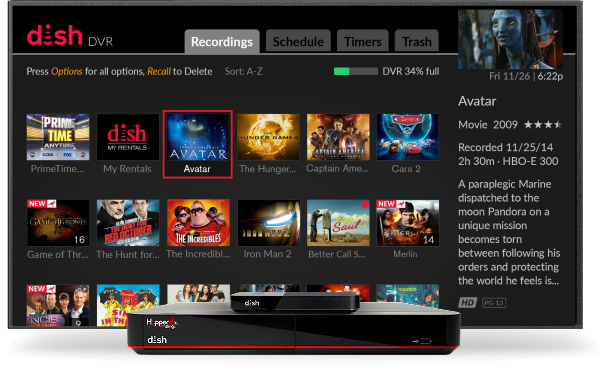The image size is (608, 372).
Task: Click the dish logo on the Joey box
Action: [252, 303]
